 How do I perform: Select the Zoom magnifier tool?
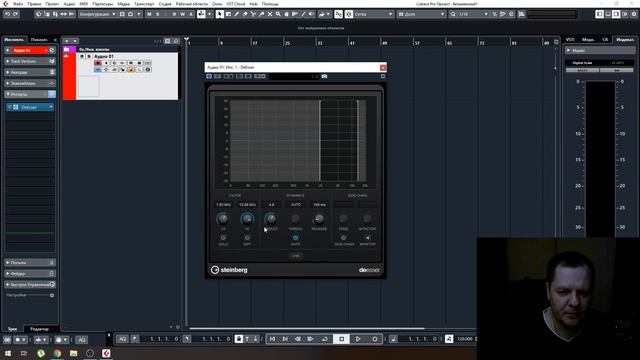(x=278, y=14)
